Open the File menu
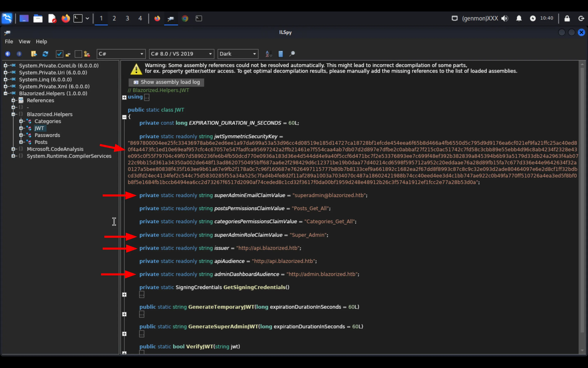Image resolution: width=588 pixels, height=368 pixels. [9, 42]
